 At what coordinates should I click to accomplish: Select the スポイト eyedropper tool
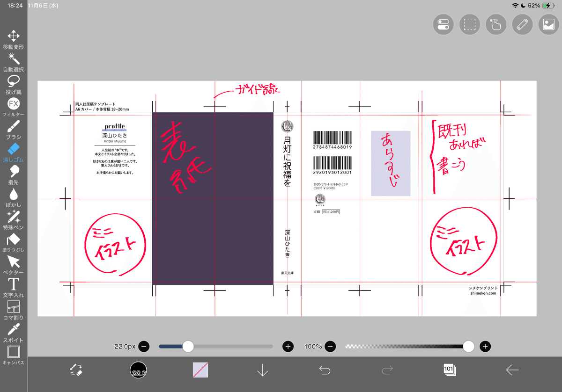click(14, 333)
